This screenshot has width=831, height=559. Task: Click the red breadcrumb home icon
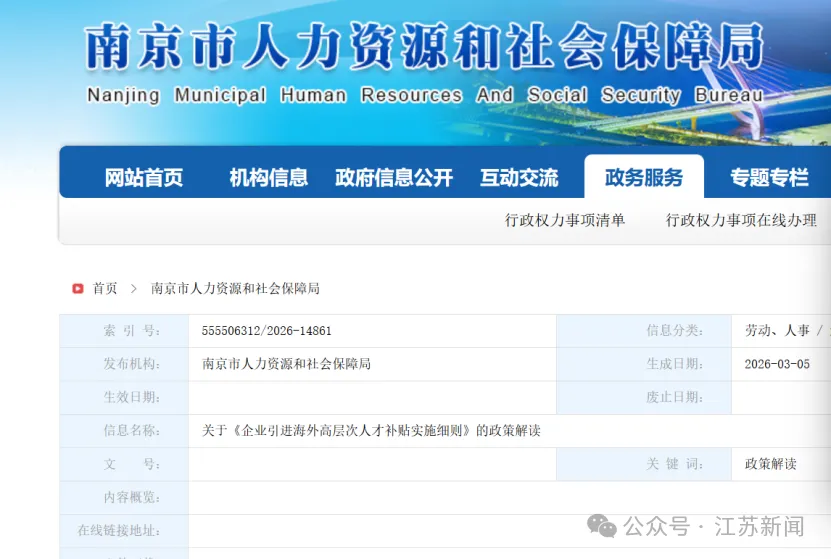tap(78, 288)
